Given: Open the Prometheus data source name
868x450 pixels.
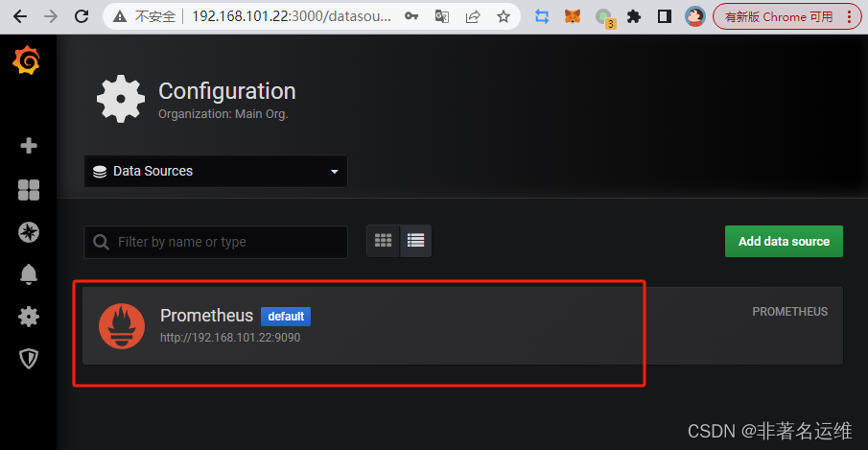Looking at the screenshot, I should click(206, 316).
